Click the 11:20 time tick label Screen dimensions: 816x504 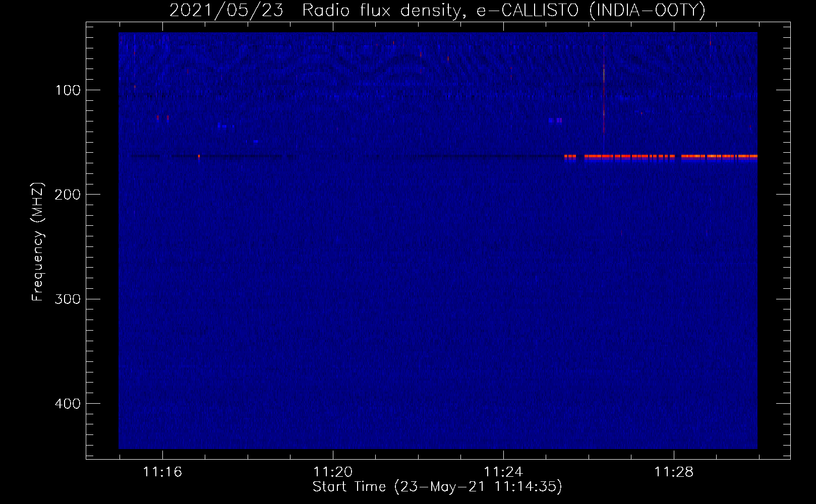[x=333, y=472]
